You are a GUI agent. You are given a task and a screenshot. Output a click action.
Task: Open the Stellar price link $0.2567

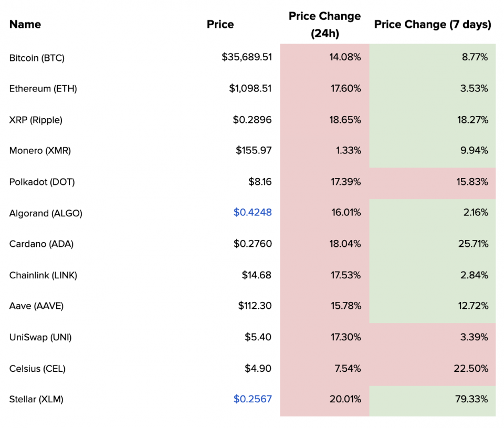pos(253,399)
